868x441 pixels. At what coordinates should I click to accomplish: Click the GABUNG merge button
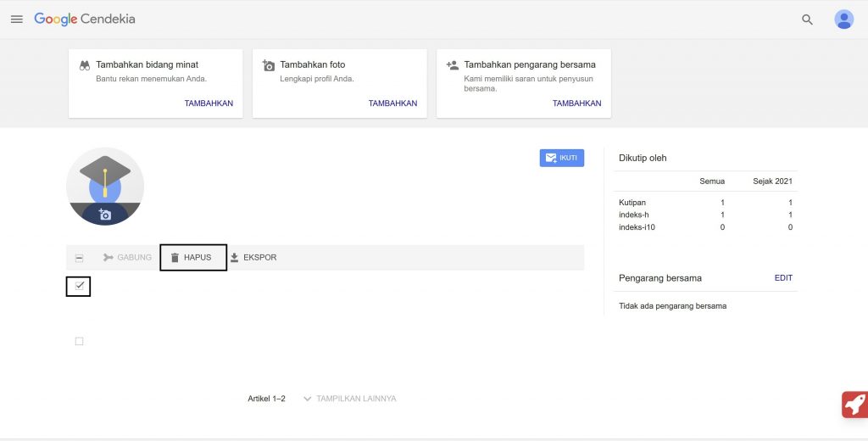[x=127, y=258]
